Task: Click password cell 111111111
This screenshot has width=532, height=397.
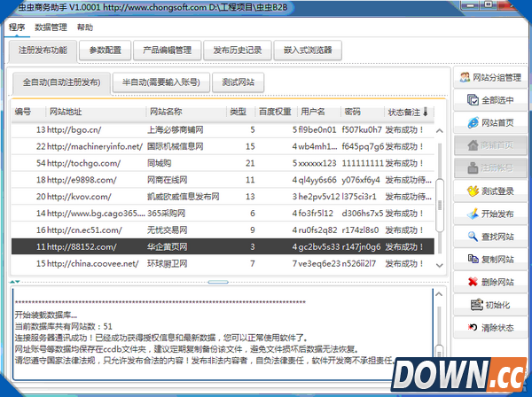Action: (363, 163)
